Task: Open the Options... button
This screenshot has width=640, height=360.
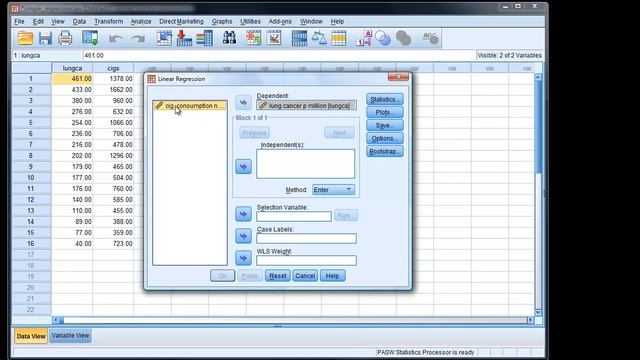Action: (384, 138)
